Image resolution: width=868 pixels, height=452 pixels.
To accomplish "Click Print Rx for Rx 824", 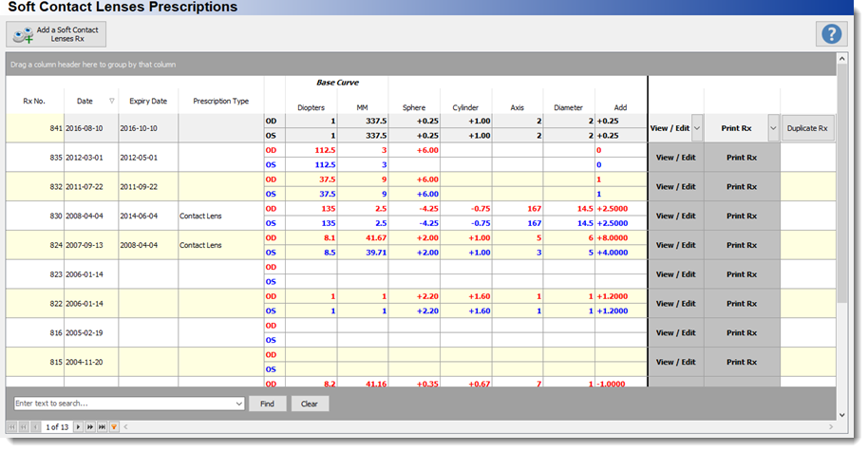I will [742, 245].
